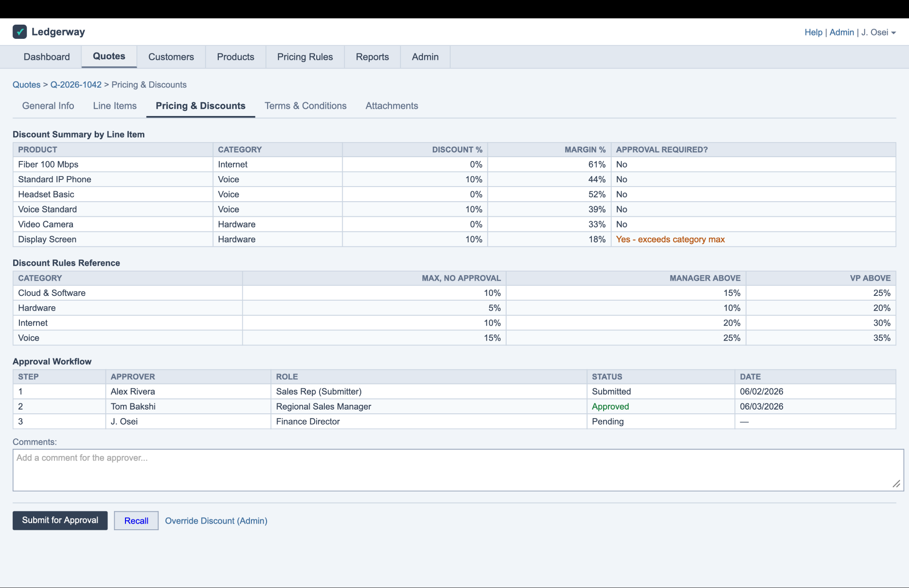The width and height of the screenshot is (909, 588).
Task: Click the Finance Director role cell
Action: [428, 421]
